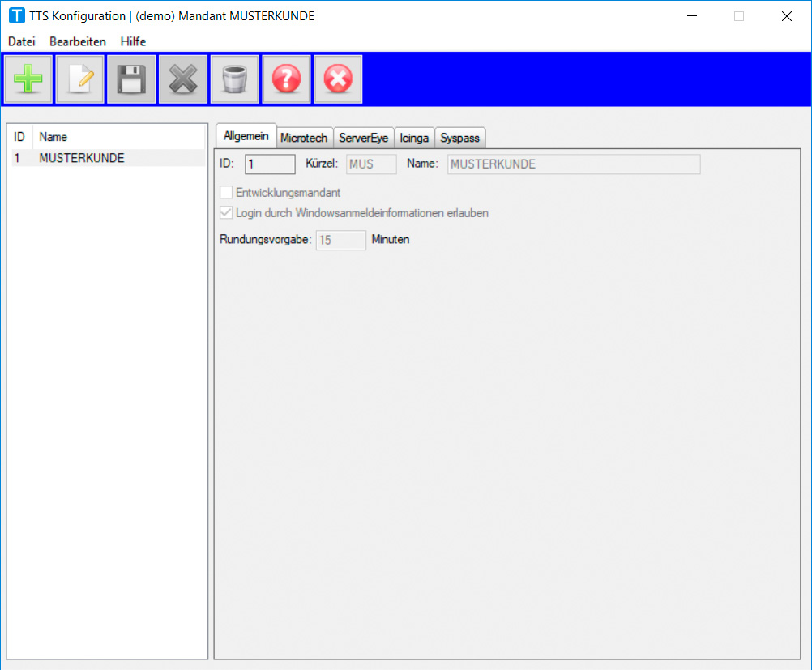This screenshot has width=812, height=670.
Task: Select the MUSTERKUNDE row in the list
Action: click(109, 158)
